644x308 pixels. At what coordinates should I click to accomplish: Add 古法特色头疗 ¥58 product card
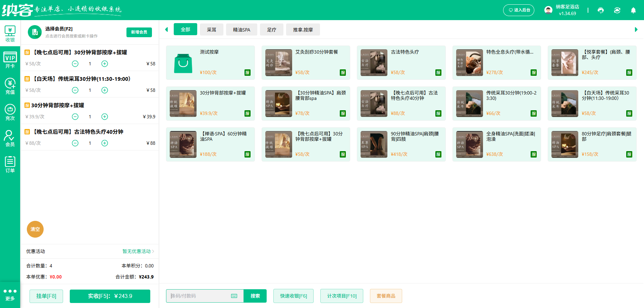pos(401,63)
